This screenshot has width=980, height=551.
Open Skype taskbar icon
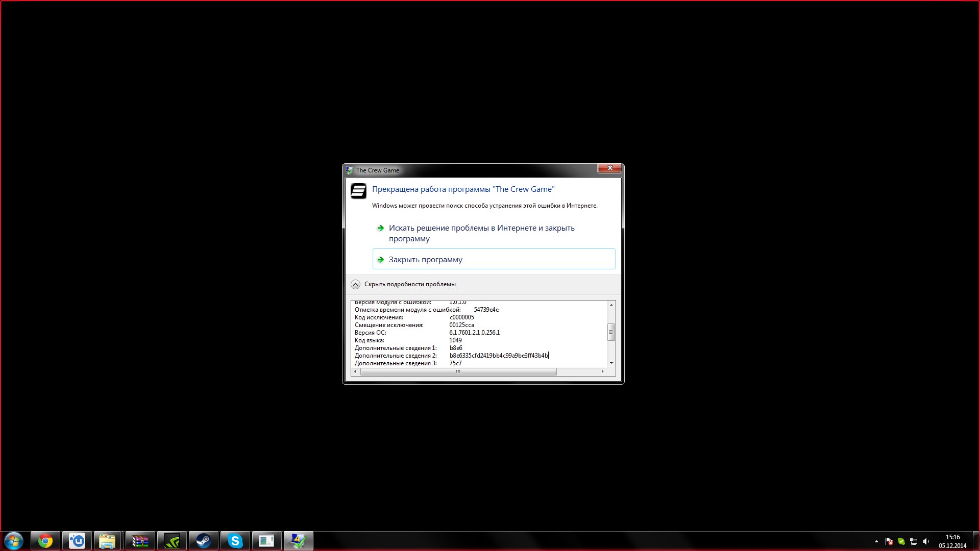pos(235,541)
